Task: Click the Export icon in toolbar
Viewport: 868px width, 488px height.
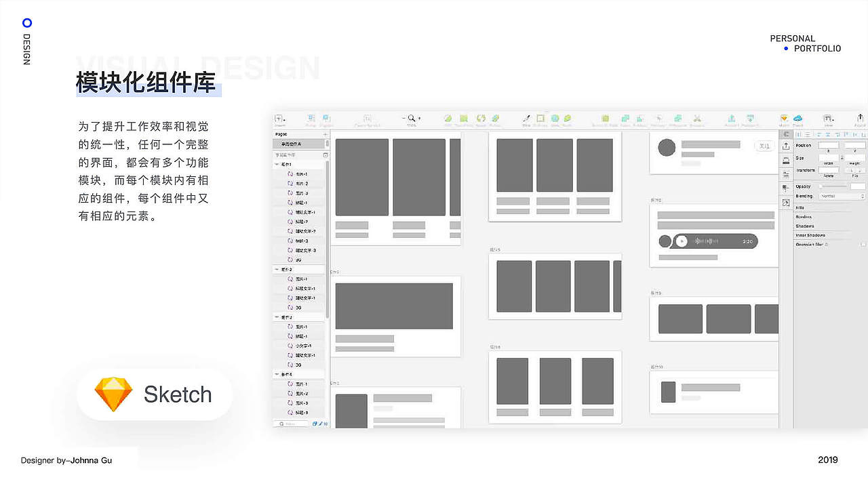Action: pos(860,119)
